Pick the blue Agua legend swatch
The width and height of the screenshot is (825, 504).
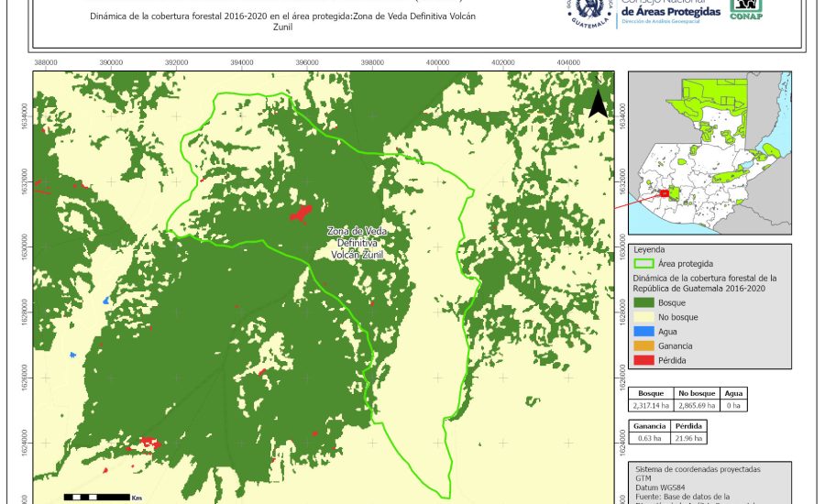(x=643, y=331)
